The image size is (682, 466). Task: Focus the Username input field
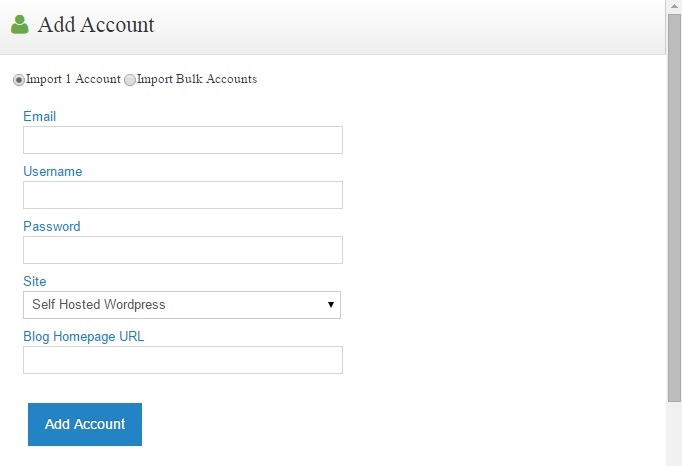pos(183,195)
